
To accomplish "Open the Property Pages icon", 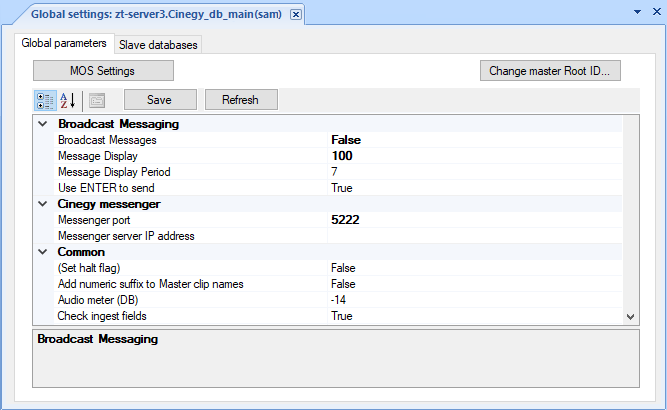I will click(x=97, y=101).
